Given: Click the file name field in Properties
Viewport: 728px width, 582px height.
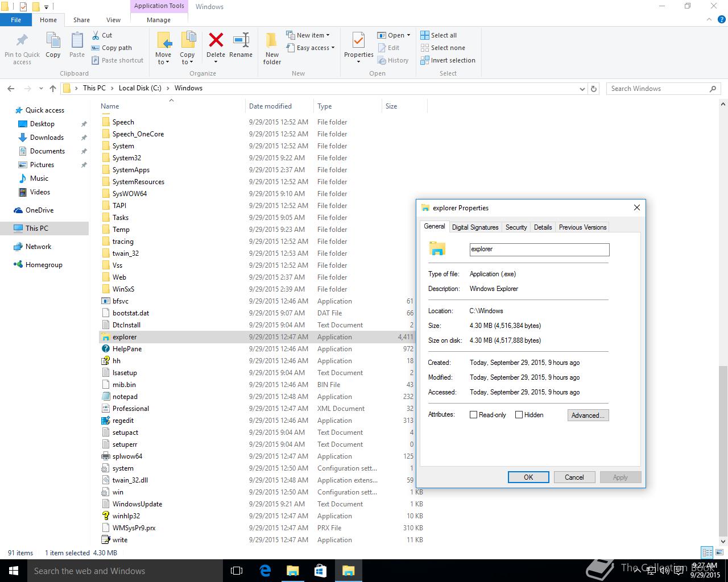Looking at the screenshot, I should point(539,250).
